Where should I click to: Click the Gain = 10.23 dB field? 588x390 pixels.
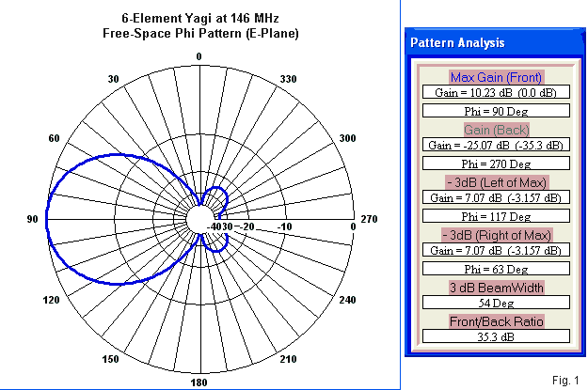click(x=496, y=93)
